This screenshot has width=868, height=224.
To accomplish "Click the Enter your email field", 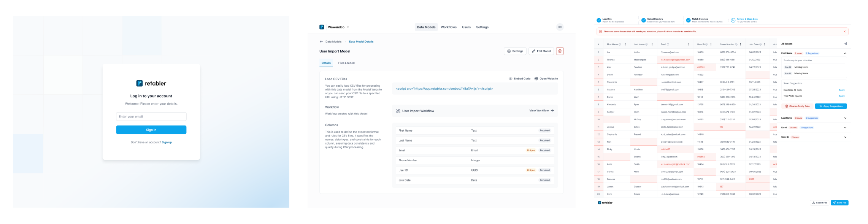I will click(x=151, y=117).
